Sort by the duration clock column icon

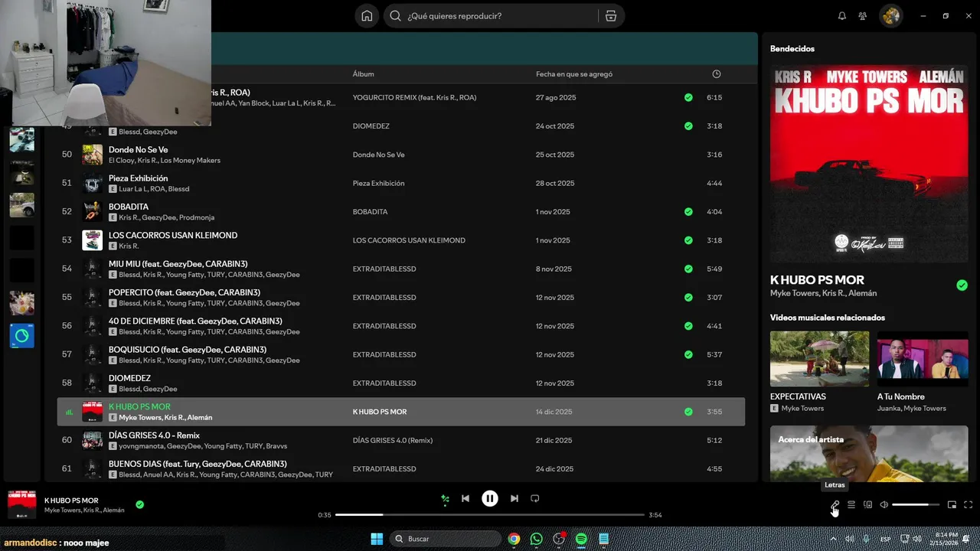tap(717, 74)
